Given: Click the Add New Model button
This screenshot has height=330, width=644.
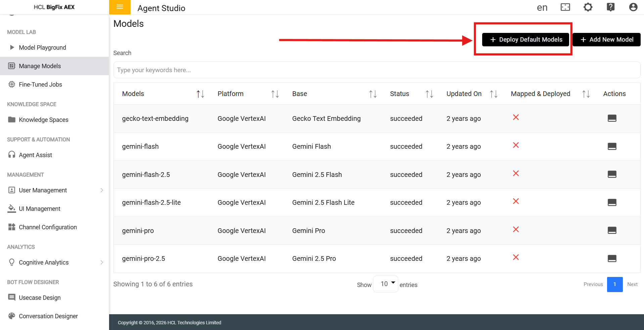Looking at the screenshot, I should pos(606,40).
